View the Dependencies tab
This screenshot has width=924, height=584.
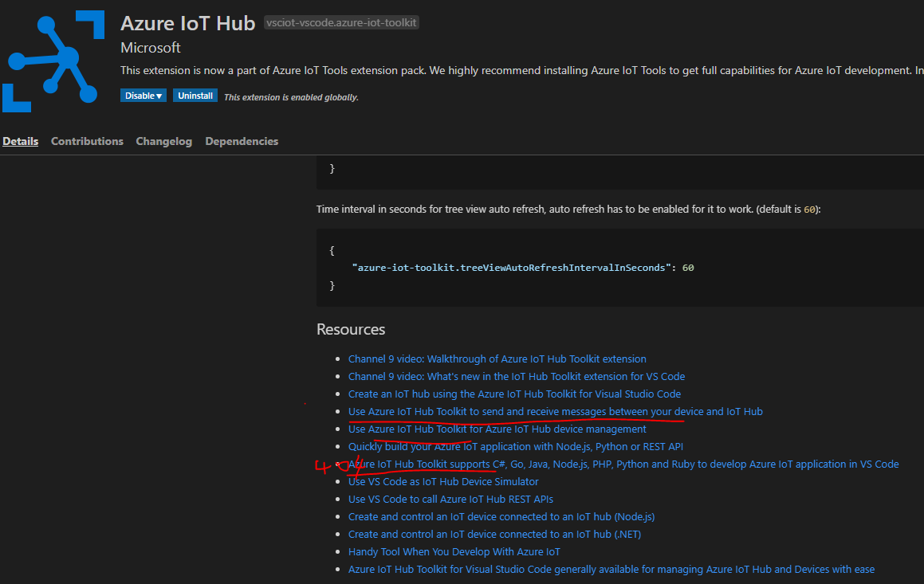242,141
